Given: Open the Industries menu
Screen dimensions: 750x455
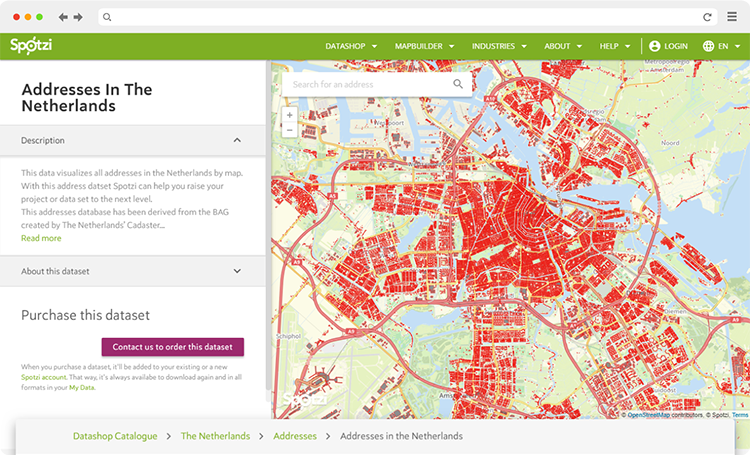Looking at the screenshot, I should (499, 46).
